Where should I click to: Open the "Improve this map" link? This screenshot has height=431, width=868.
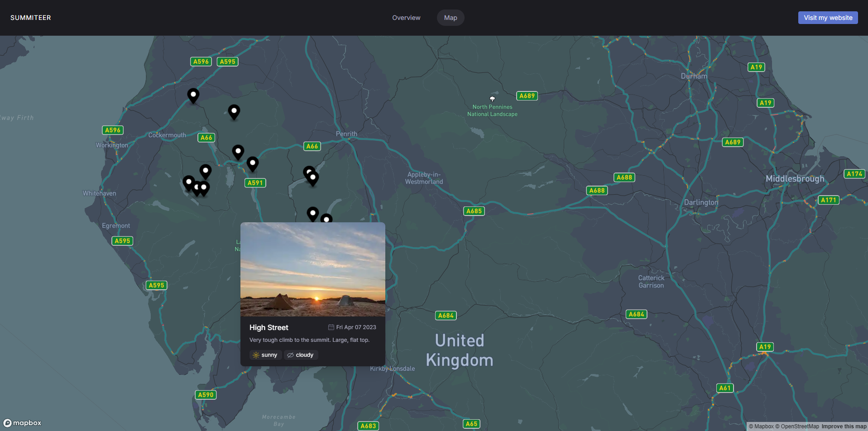coord(844,426)
